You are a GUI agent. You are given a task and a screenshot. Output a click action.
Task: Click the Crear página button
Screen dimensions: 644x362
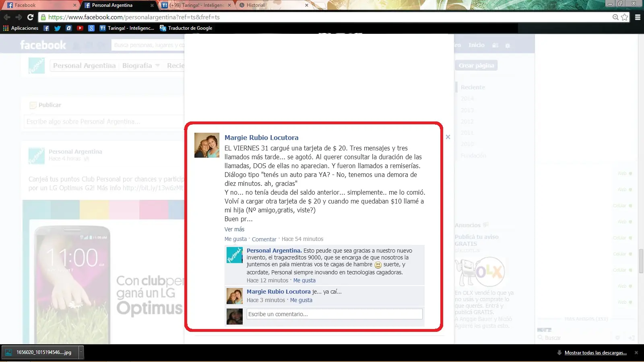click(x=476, y=66)
